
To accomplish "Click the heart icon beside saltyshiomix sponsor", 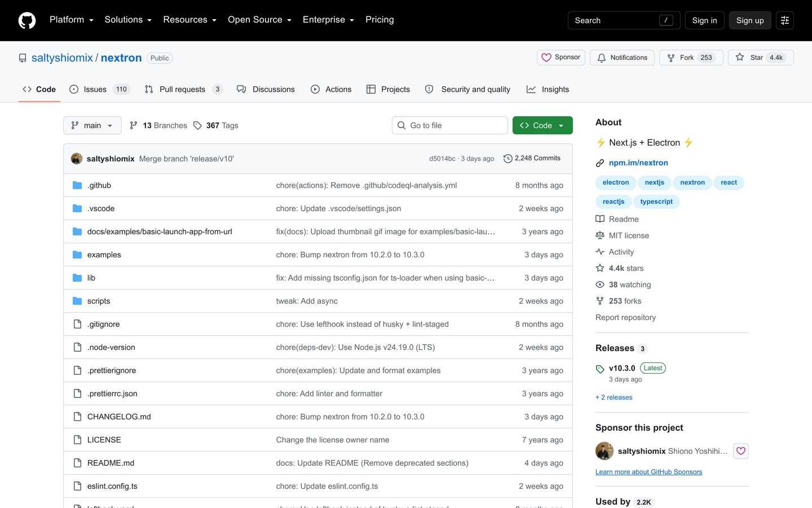I will pyautogui.click(x=741, y=451).
